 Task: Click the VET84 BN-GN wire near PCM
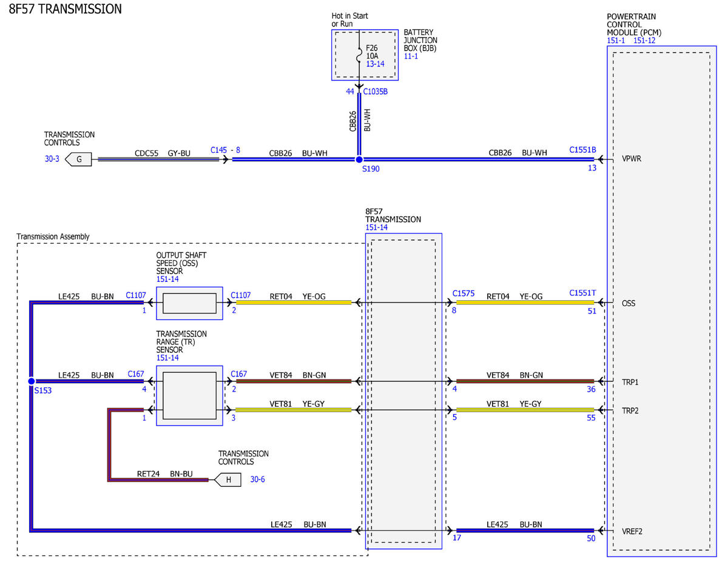tap(525, 381)
